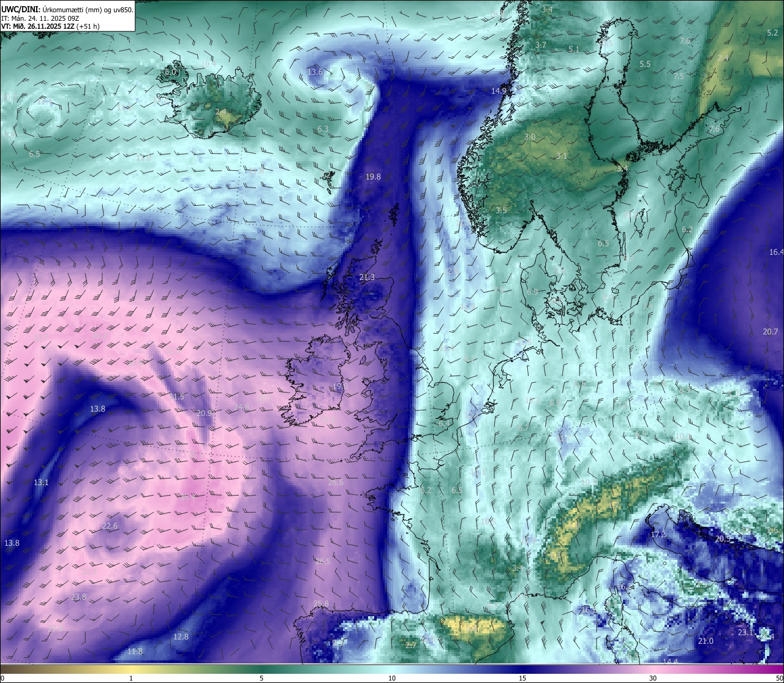Click the 13.6 value in the swirl

(x=315, y=72)
